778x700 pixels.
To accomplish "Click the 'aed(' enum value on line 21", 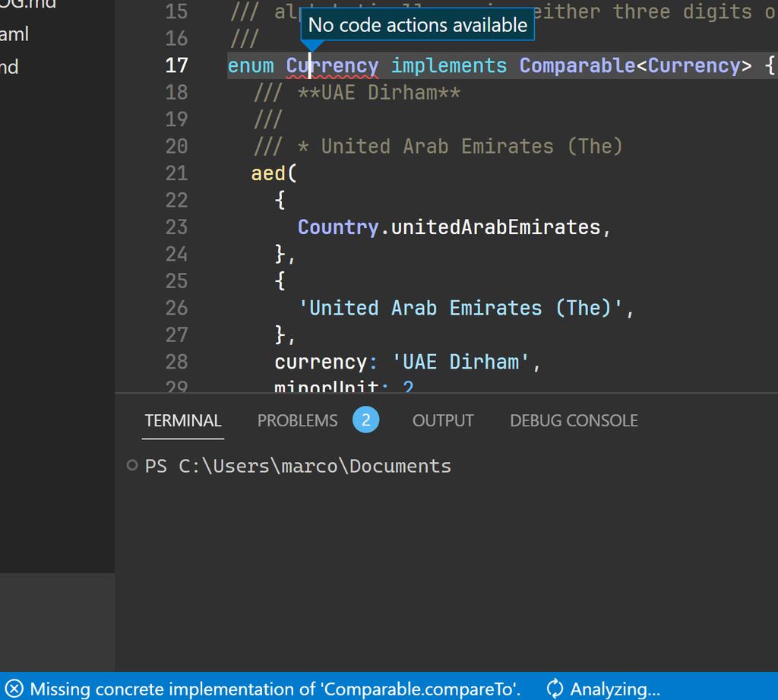I will coord(274,173).
